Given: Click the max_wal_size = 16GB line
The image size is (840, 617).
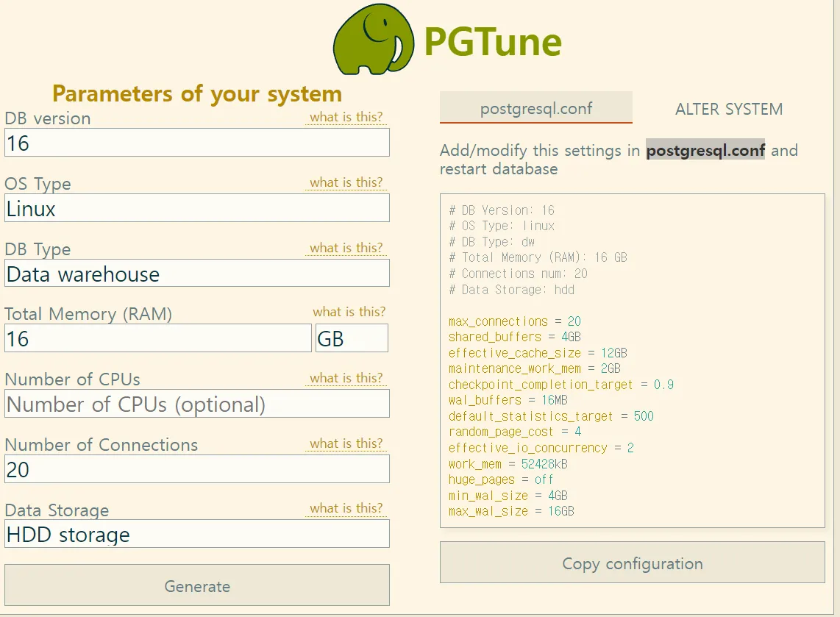Looking at the screenshot, I should (x=512, y=511).
